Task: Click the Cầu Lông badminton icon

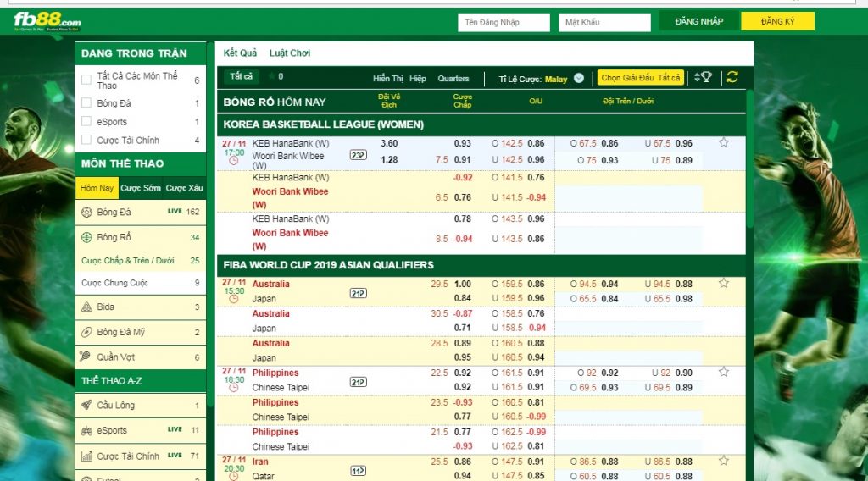Action: tap(86, 406)
